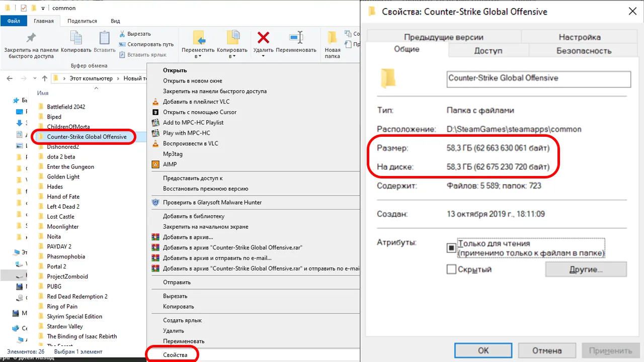Click the Вырезать scissors icon in ribbon
This screenshot has width=644, height=362.
coord(122,34)
